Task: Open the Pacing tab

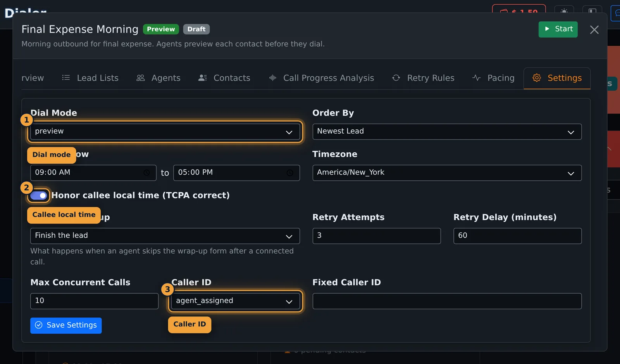Action: (493, 78)
